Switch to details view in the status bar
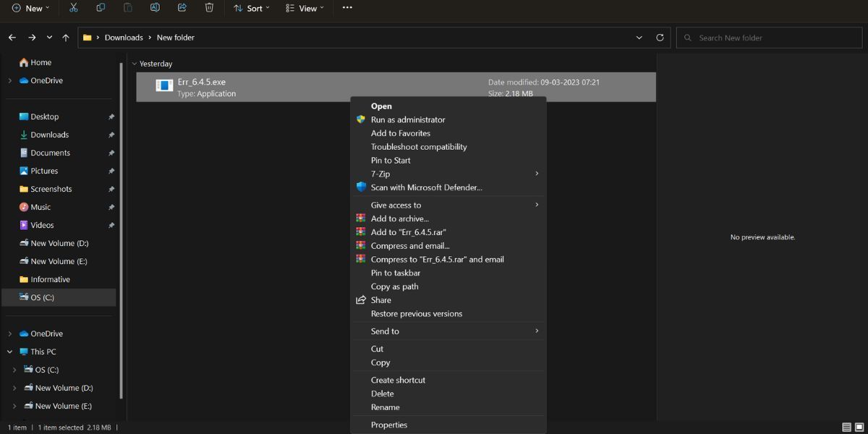Image resolution: width=868 pixels, height=434 pixels. click(845, 427)
